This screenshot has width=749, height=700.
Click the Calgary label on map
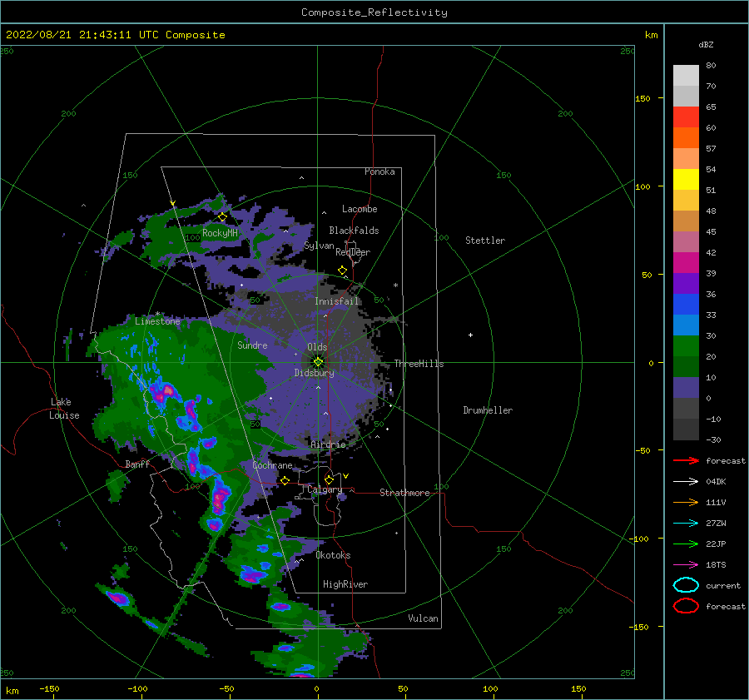click(x=325, y=489)
